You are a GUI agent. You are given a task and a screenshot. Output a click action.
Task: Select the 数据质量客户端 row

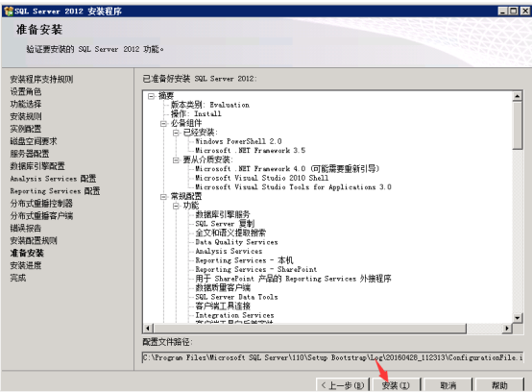(223, 288)
